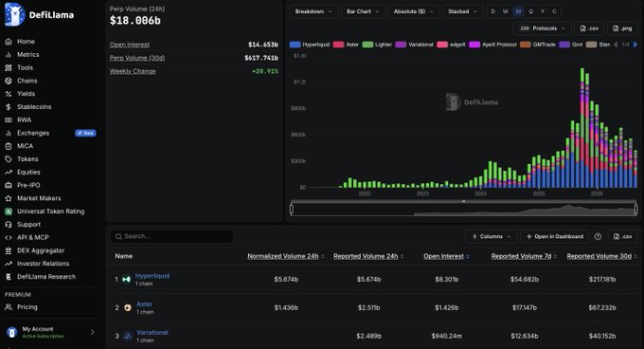This screenshot has width=644, height=349.
Task: Click the DefiLlama Research icon
Action: [x=9, y=277]
